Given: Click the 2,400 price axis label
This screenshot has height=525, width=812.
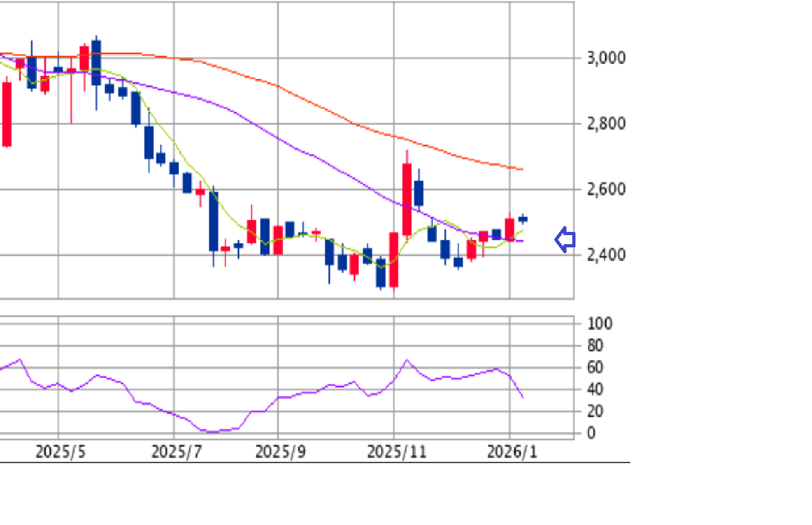Looking at the screenshot, I should pos(606,255).
